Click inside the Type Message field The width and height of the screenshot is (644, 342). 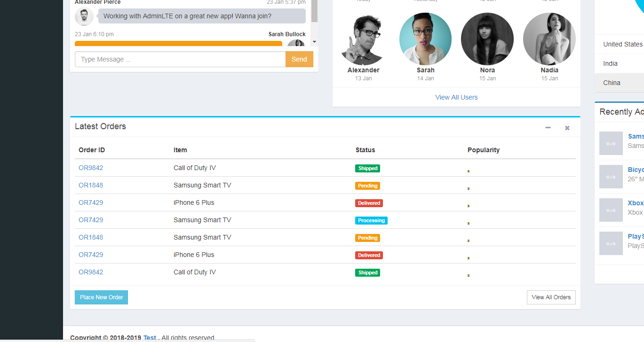click(179, 59)
